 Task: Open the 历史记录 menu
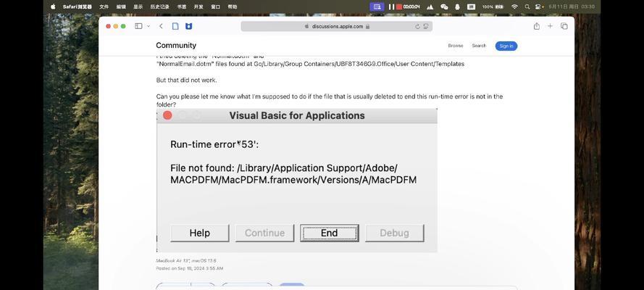160,7
